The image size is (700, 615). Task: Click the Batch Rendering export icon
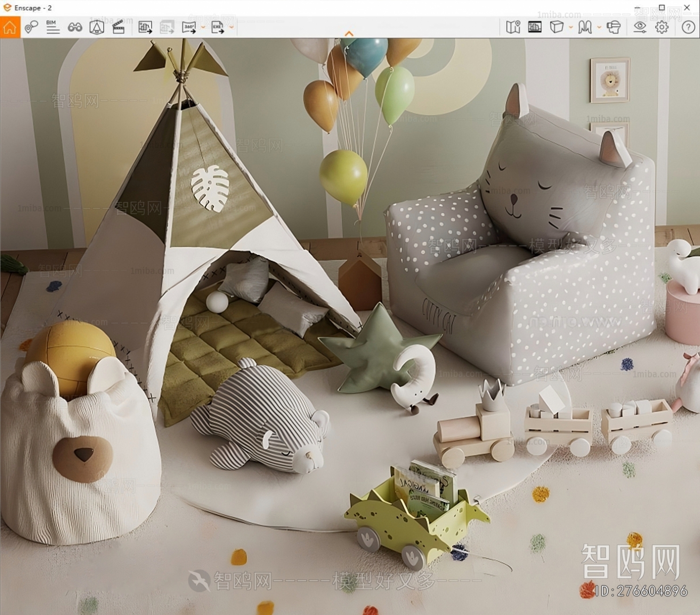point(167,27)
